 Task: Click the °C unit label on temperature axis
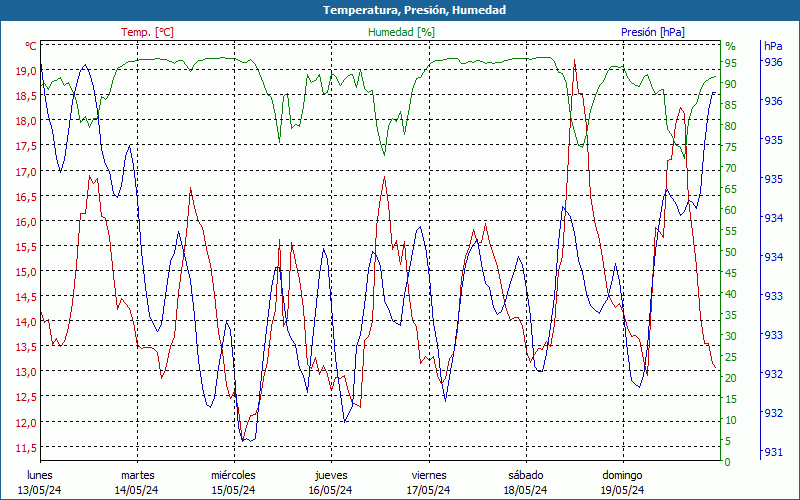(31, 46)
